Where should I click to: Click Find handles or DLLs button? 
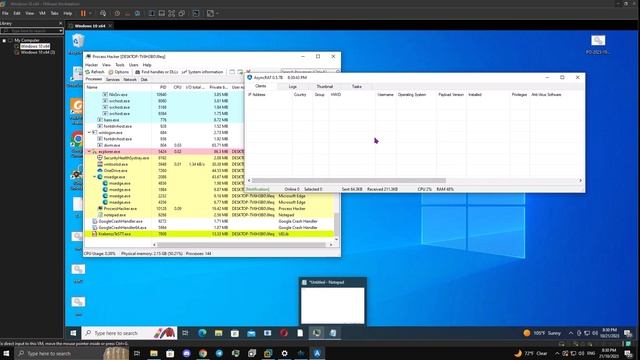pyautogui.click(x=157, y=72)
